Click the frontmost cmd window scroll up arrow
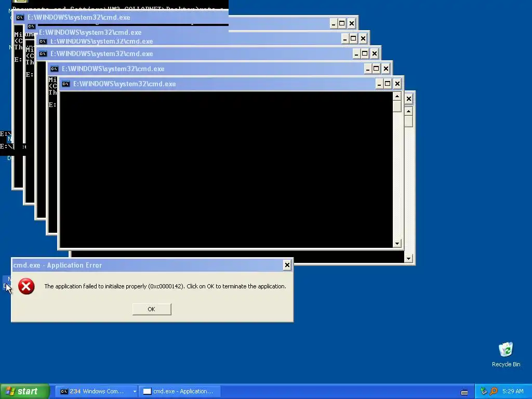532x399 pixels. pos(397,96)
